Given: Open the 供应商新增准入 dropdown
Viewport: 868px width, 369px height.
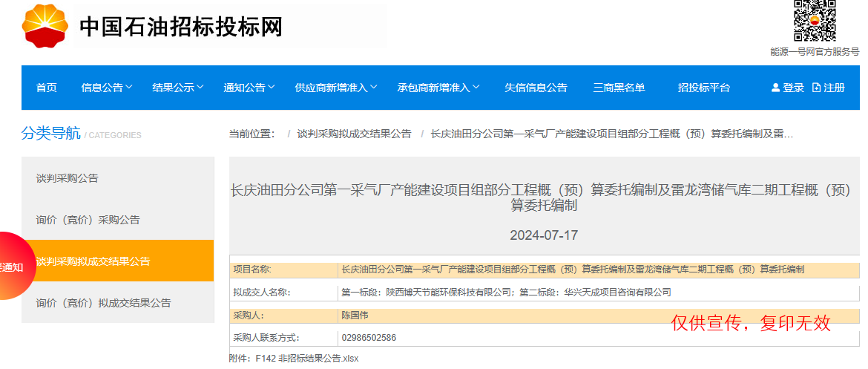Looking at the screenshot, I should tap(335, 88).
